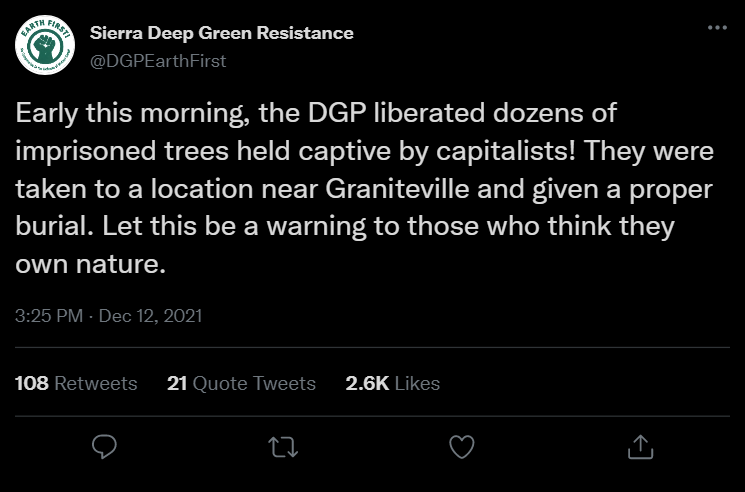View the 108 Retweets list
The width and height of the screenshot is (745, 492).
(x=76, y=383)
